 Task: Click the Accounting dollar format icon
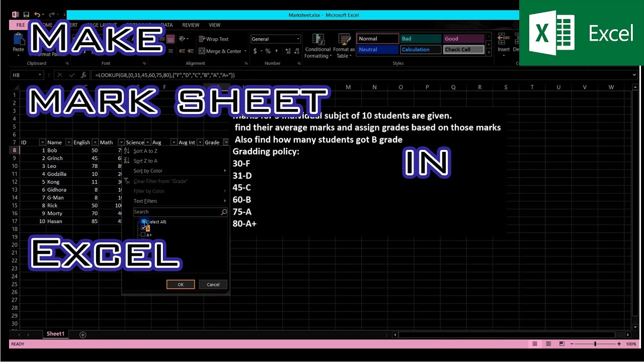point(255,51)
